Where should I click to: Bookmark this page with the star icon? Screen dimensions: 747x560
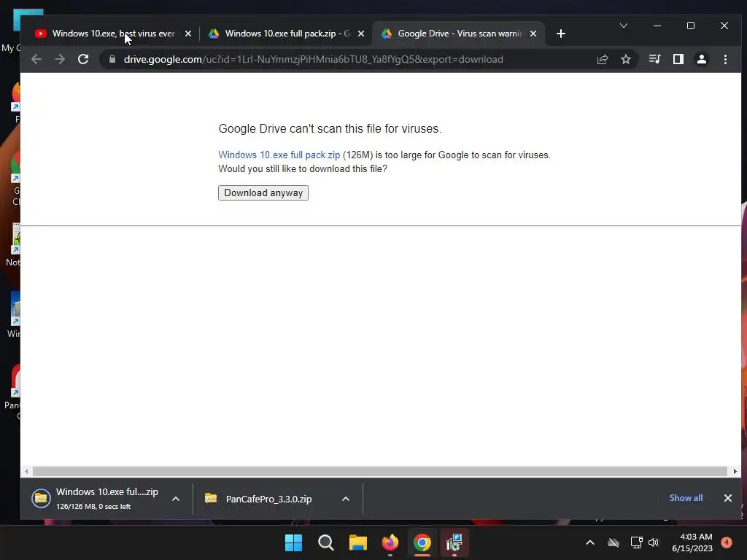pos(626,59)
